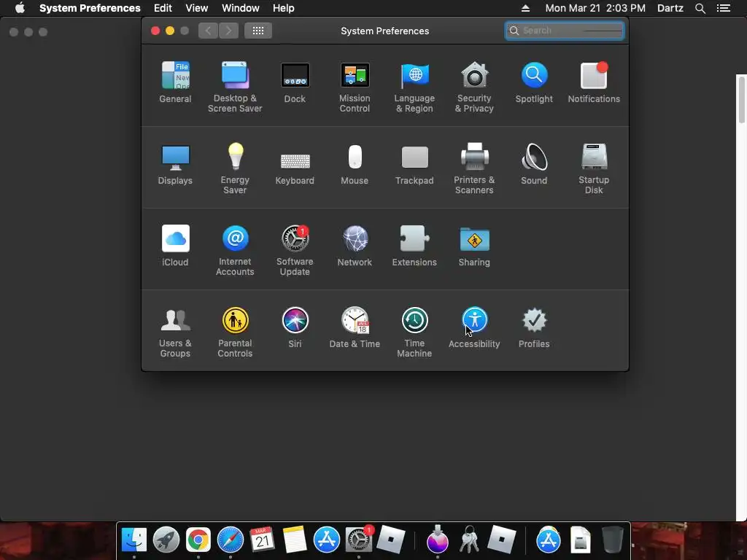Click the back navigation arrow
747x560 pixels.
(x=208, y=31)
